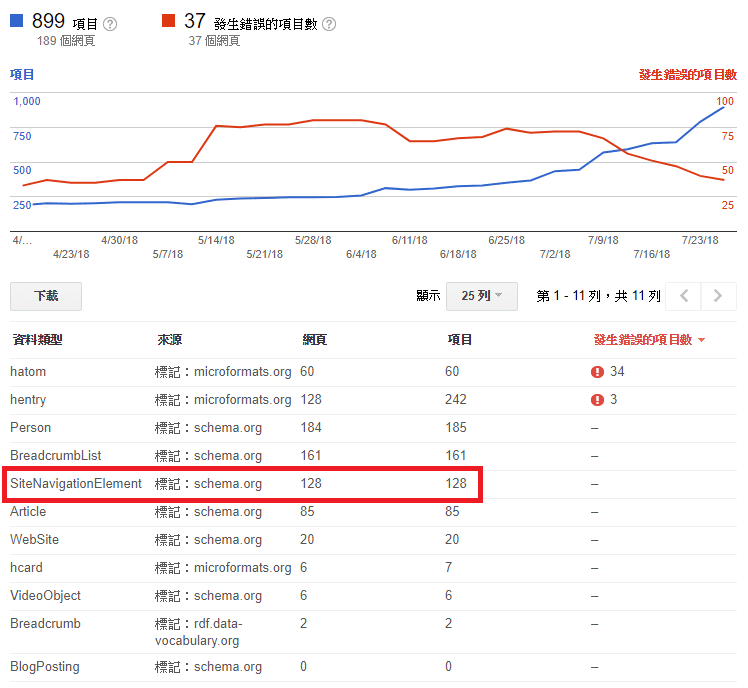Click the red error icon in hentry row
Image resolution: width=748 pixels, height=688 pixels.
tap(597, 400)
